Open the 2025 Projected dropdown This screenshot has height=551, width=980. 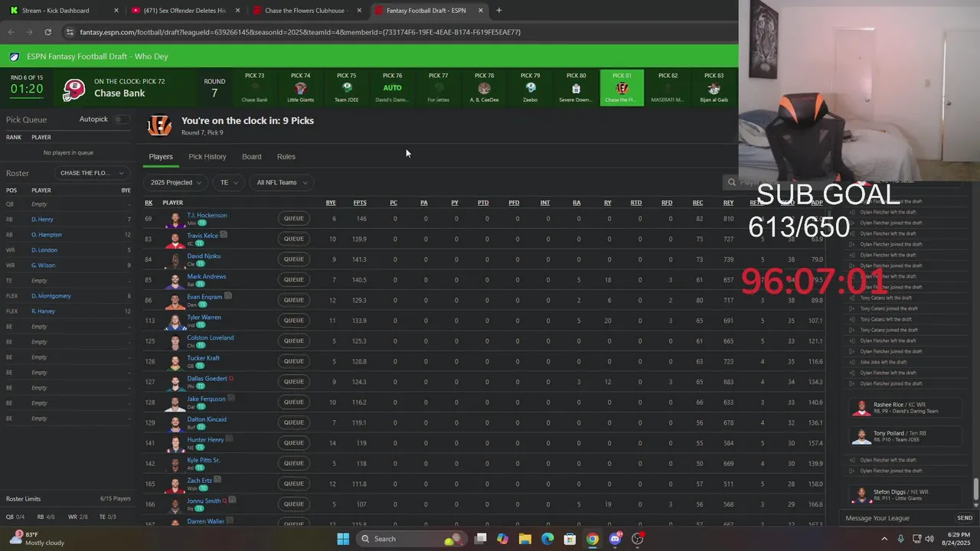(x=176, y=182)
